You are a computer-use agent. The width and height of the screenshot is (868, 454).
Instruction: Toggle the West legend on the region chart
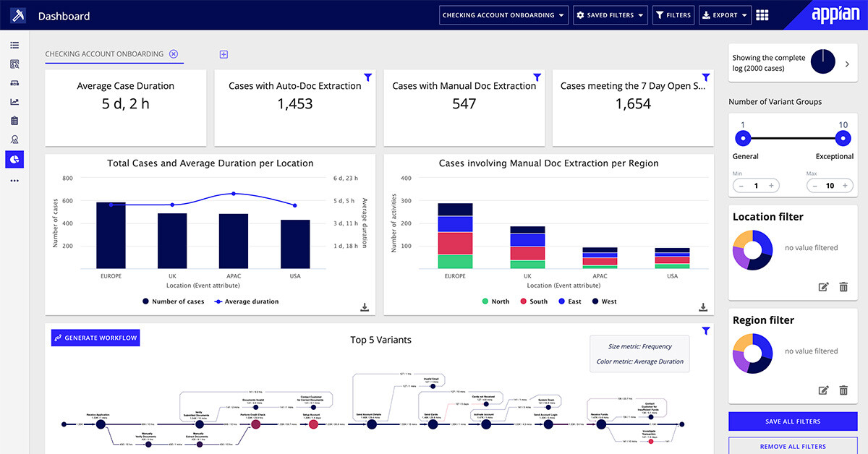point(604,301)
